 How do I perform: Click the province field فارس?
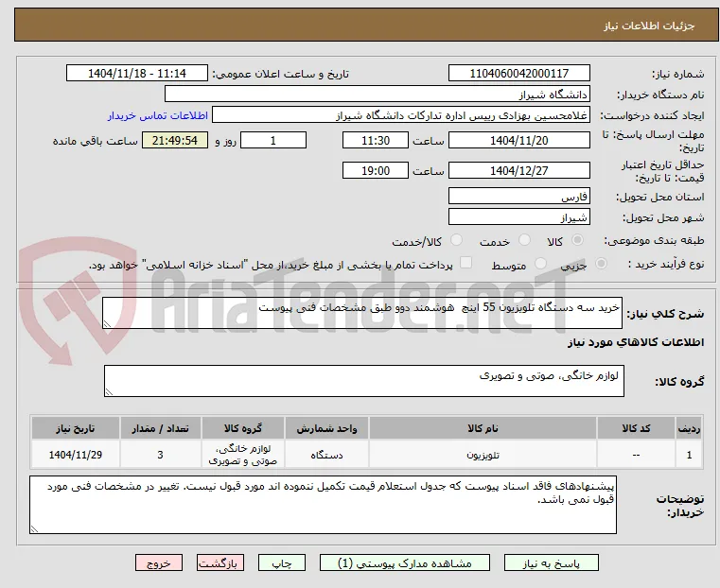[518, 197]
